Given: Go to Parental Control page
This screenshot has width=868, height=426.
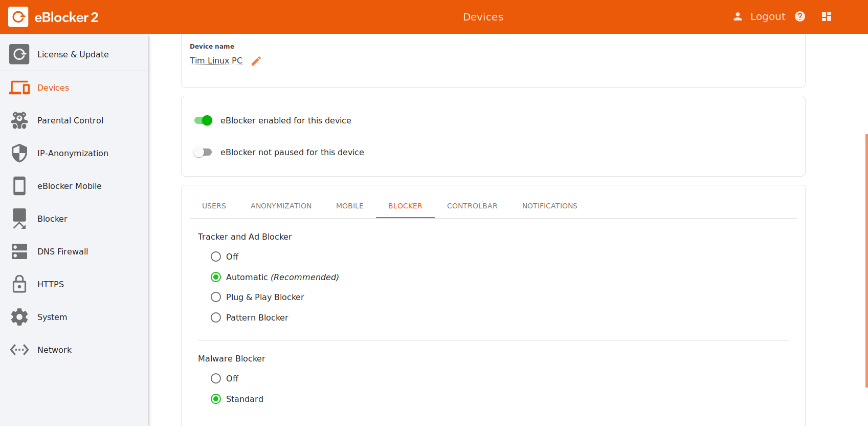Looking at the screenshot, I should [71, 120].
